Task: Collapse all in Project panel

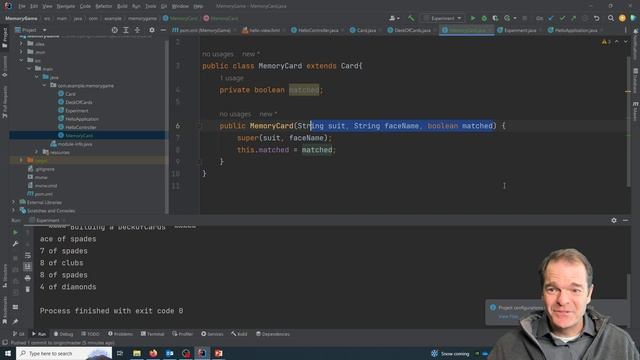Action: coord(137,30)
